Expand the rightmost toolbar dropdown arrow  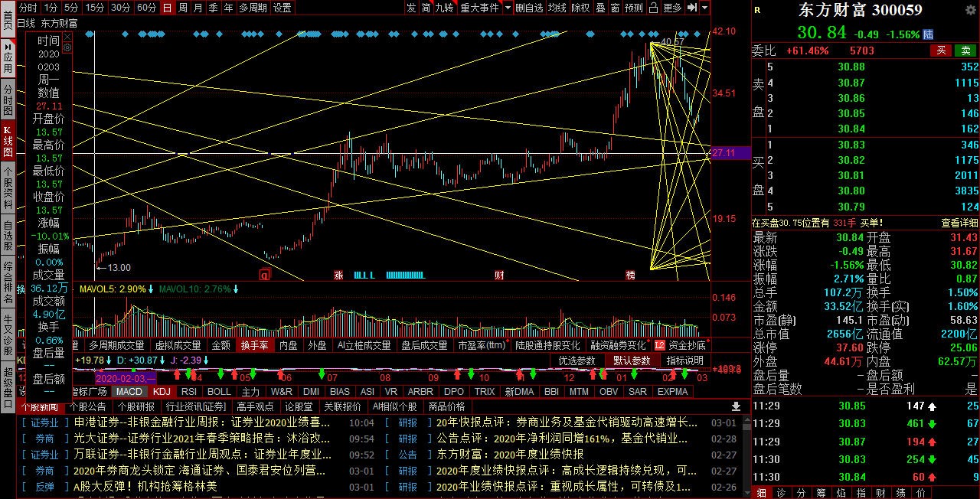tap(705, 8)
